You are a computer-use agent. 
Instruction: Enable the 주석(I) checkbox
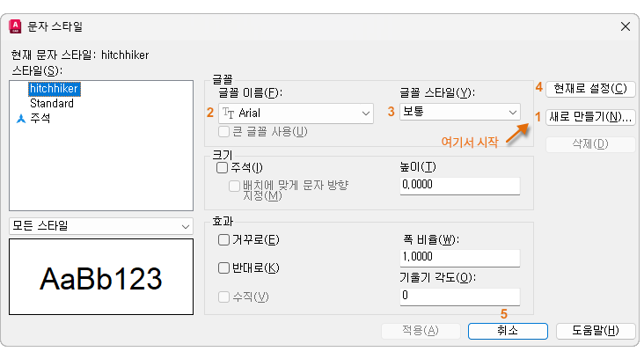click(x=223, y=167)
